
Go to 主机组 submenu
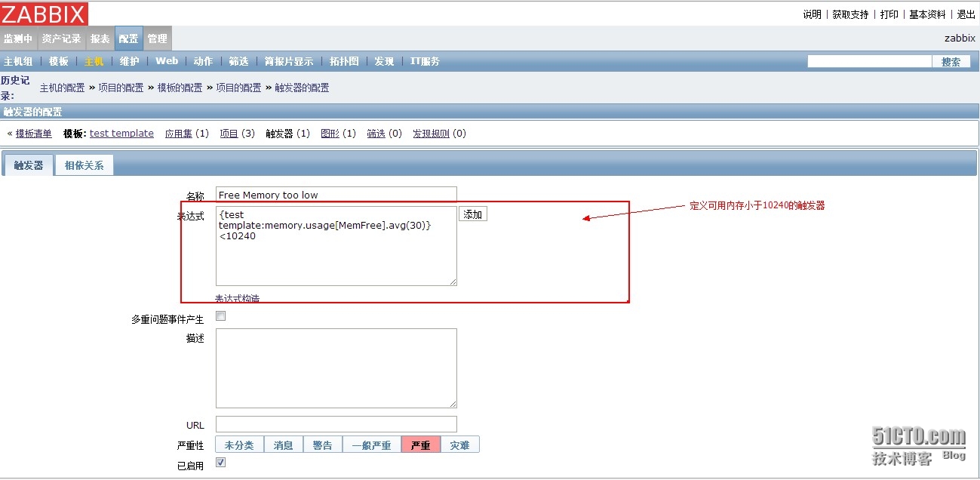pyautogui.click(x=18, y=62)
